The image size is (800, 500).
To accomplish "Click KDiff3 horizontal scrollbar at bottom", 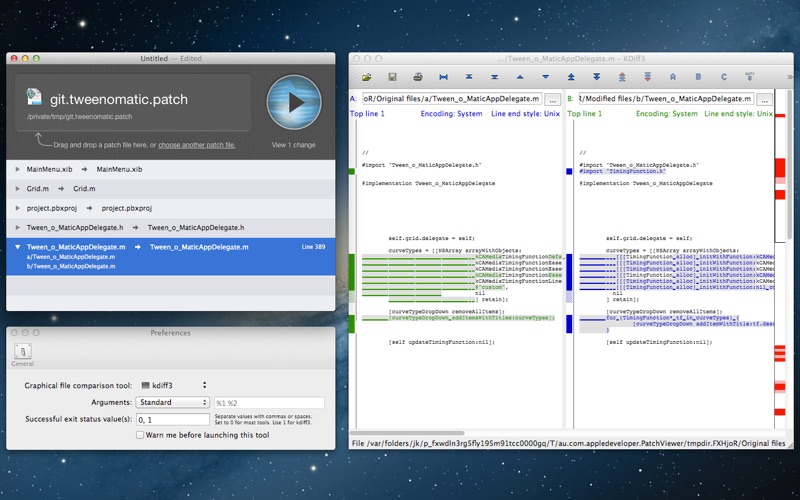I will coord(408,433).
